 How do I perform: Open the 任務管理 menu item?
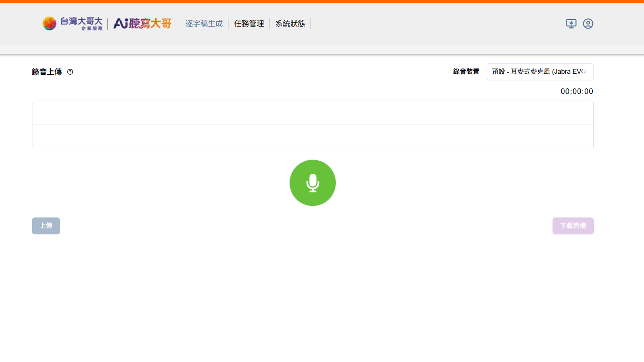[x=249, y=23]
